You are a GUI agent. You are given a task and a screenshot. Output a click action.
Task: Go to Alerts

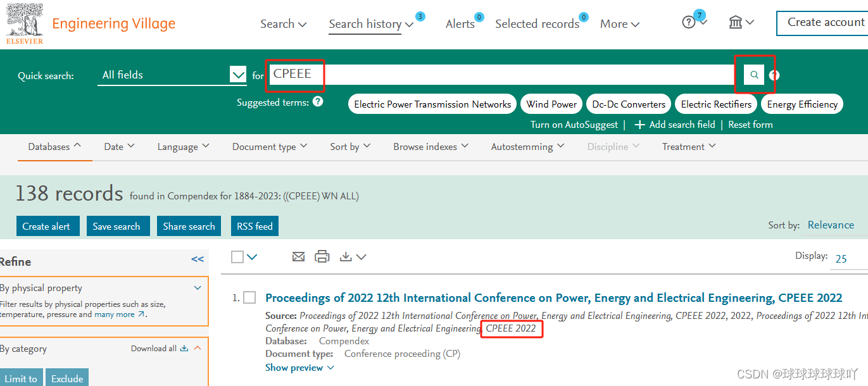[x=460, y=24]
